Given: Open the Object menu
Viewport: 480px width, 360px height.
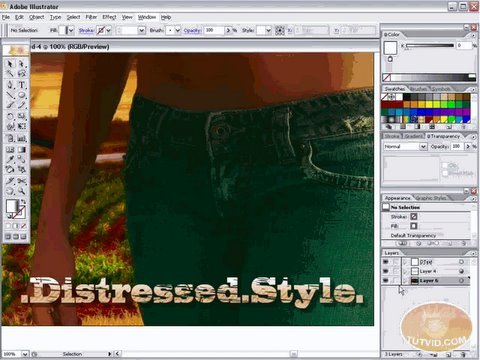Looking at the screenshot, I should [x=36, y=17].
